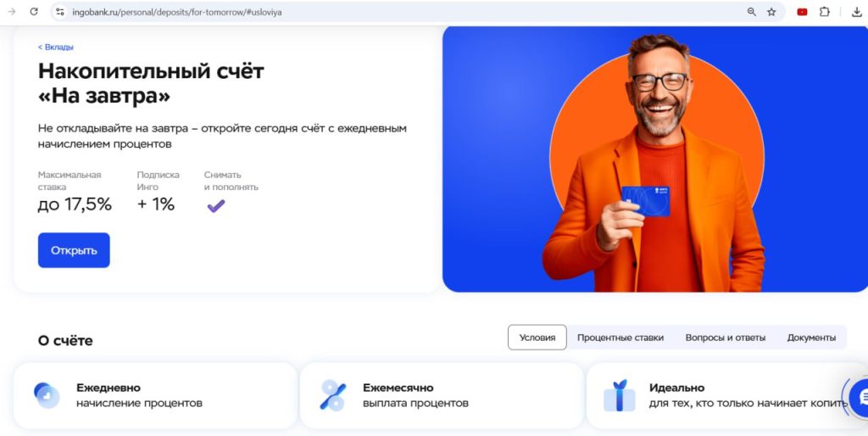Click the zoom magnifier icon in address bar
This screenshot has height=436, width=868.
pyautogui.click(x=751, y=12)
